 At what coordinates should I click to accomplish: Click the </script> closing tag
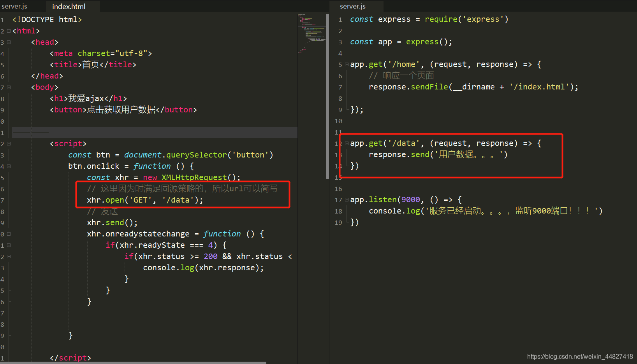coord(70,358)
